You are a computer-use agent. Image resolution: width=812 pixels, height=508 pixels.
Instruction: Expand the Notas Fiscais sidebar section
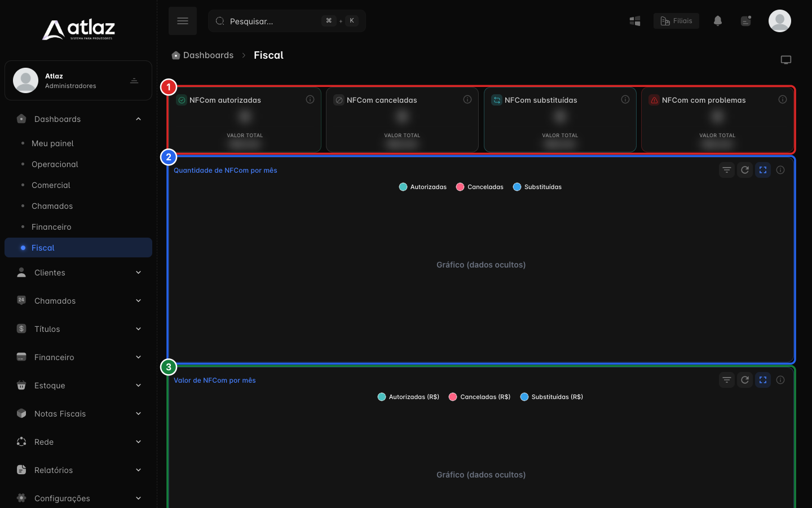pos(78,414)
